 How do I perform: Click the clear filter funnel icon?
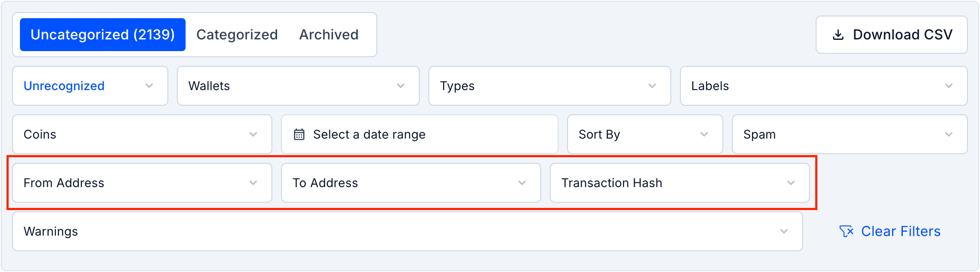tap(846, 231)
